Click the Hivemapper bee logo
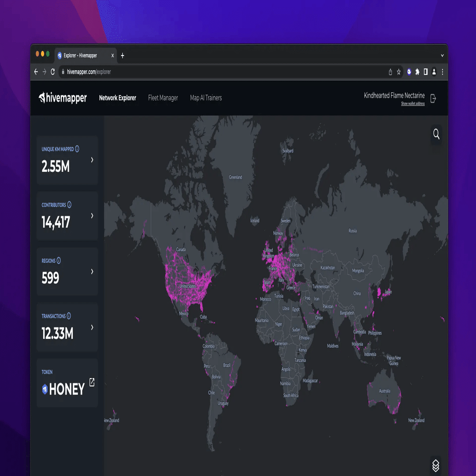Image resolution: width=476 pixels, height=476 pixels. pos(43,98)
